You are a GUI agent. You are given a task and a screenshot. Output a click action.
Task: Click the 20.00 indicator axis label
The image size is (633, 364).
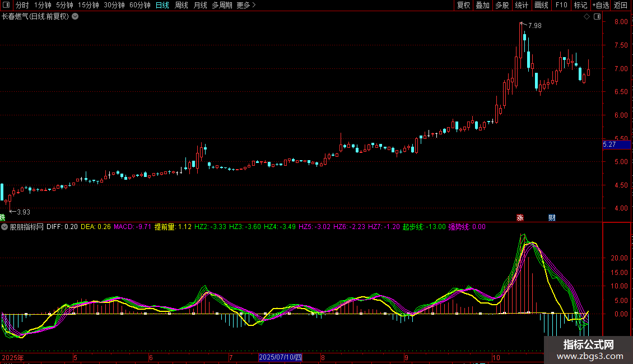click(619, 258)
